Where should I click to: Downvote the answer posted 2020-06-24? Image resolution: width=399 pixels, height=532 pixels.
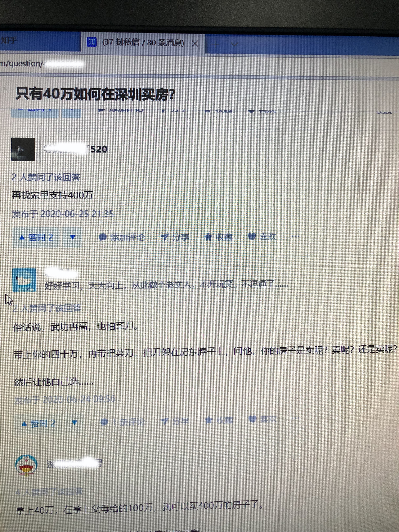click(75, 422)
